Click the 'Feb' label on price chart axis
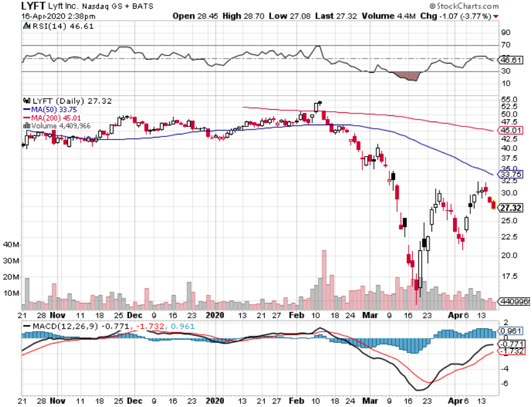The height and width of the screenshot is (407, 532). pos(296,315)
